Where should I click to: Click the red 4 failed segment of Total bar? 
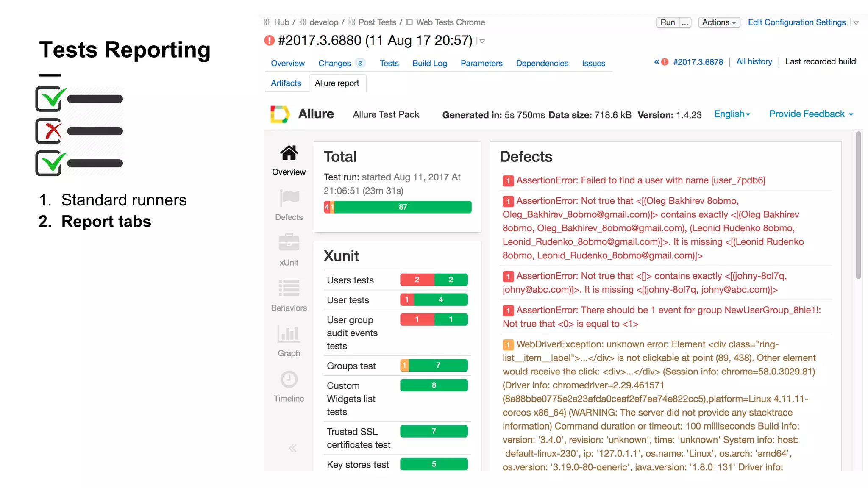pyautogui.click(x=327, y=207)
